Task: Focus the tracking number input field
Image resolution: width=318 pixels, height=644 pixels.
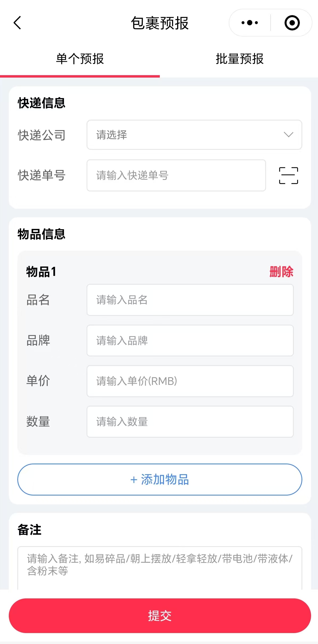Action: (176, 175)
